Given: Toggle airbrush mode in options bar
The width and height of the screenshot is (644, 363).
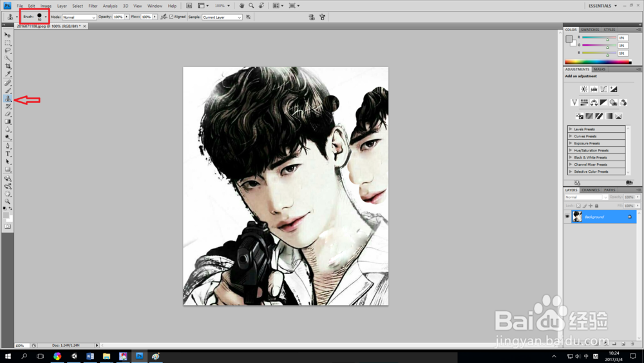Looking at the screenshot, I should click(164, 17).
